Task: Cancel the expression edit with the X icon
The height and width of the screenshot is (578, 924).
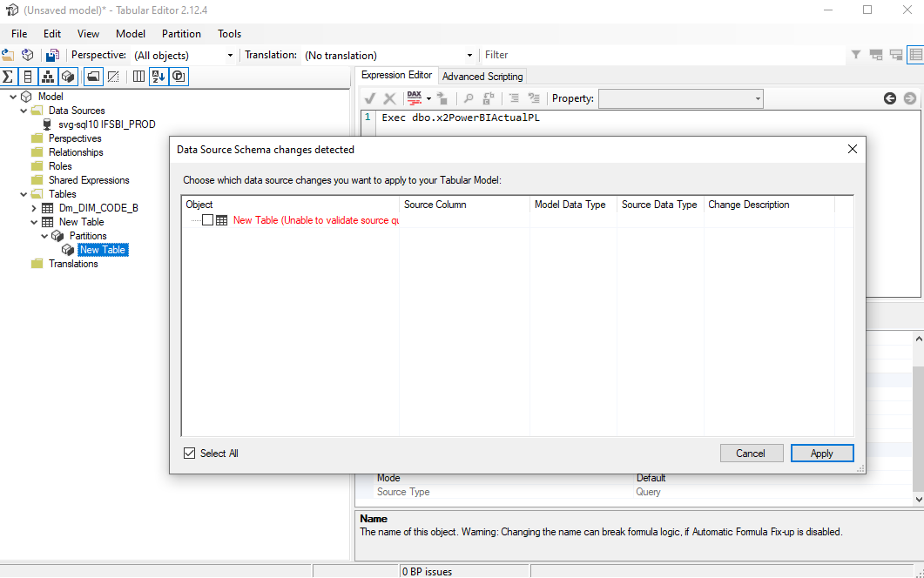Action: pos(389,98)
